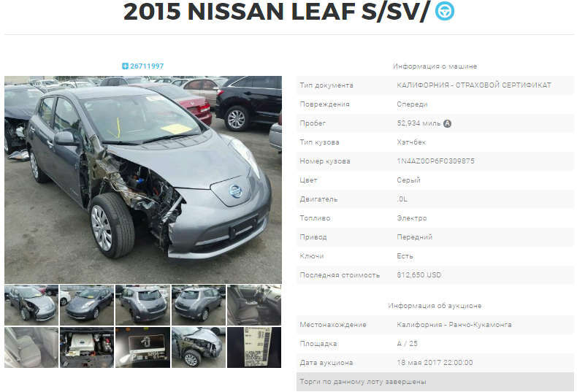Screen dimensions: 577x392
Task: Open lot number 26711997 link
Action: 147,66
